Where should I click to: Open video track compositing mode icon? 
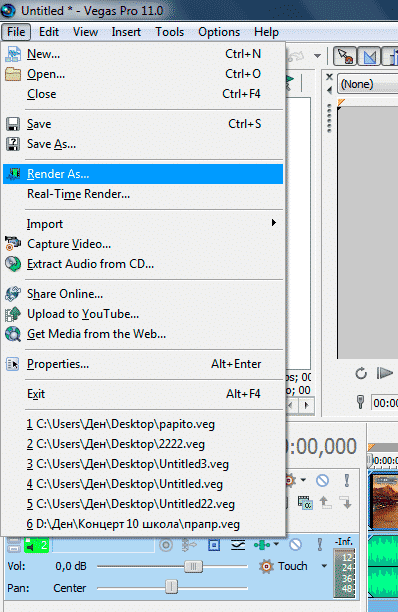pos(305,503)
